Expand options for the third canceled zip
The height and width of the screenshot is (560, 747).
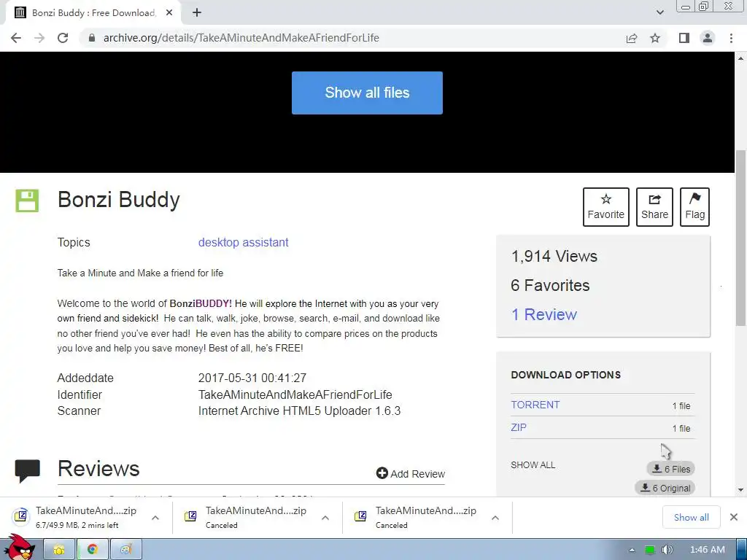point(495,518)
